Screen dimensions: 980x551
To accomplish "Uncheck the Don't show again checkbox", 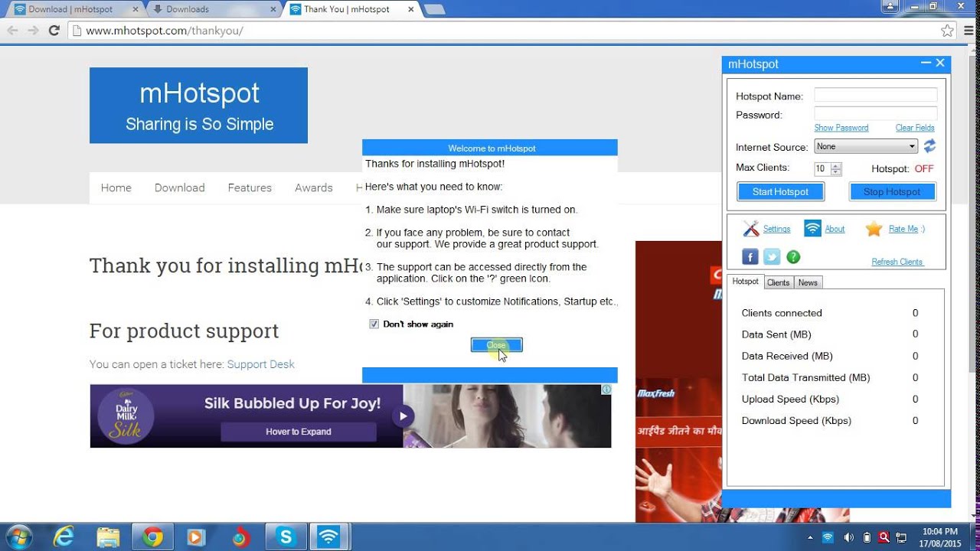I will [374, 324].
